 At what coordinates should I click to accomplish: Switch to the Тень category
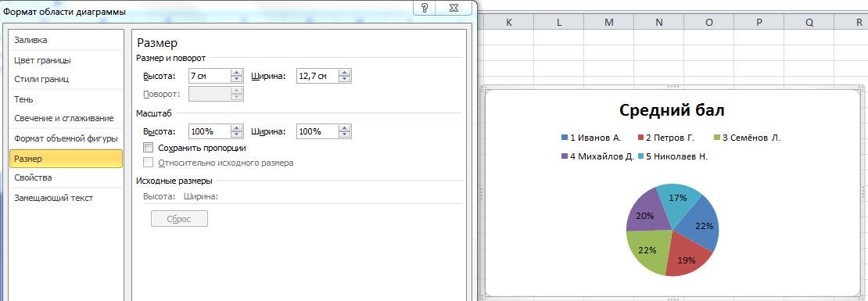(x=23, y=99)
